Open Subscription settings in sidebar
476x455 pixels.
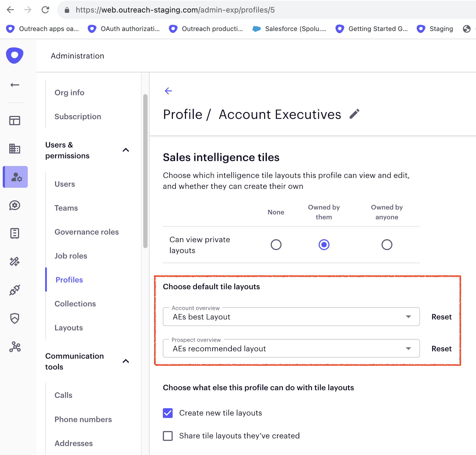[78, 116]
